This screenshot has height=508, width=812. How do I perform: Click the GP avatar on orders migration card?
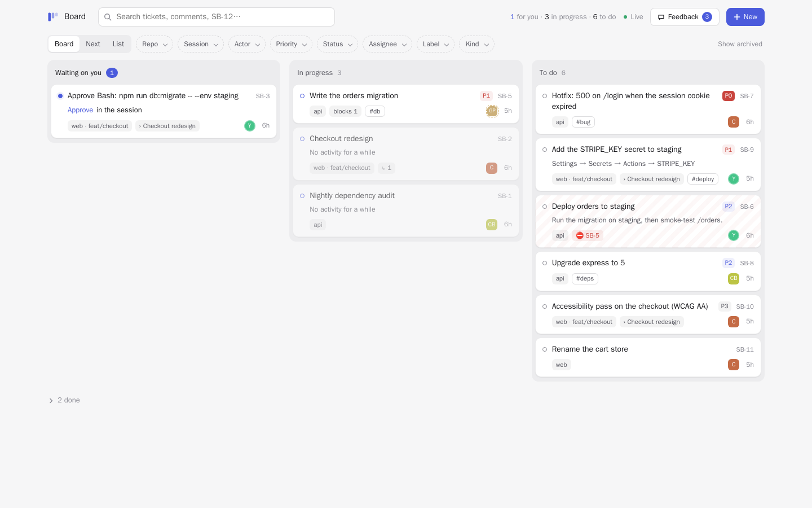(x=492, y=111)
